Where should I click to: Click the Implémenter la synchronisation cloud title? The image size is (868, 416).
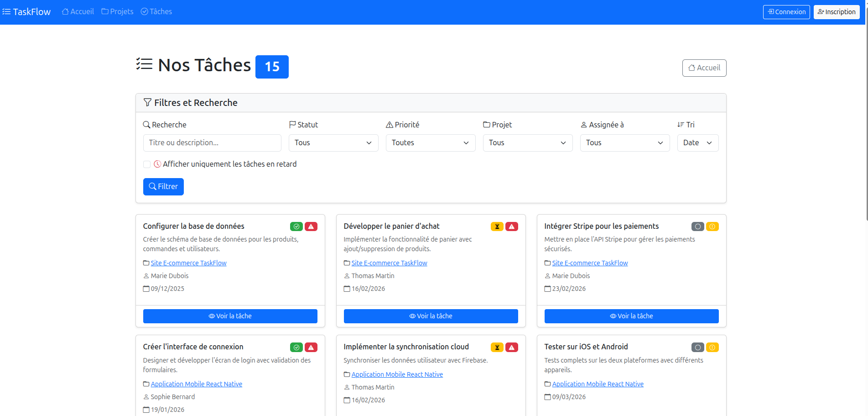click(x=406, y=347)
